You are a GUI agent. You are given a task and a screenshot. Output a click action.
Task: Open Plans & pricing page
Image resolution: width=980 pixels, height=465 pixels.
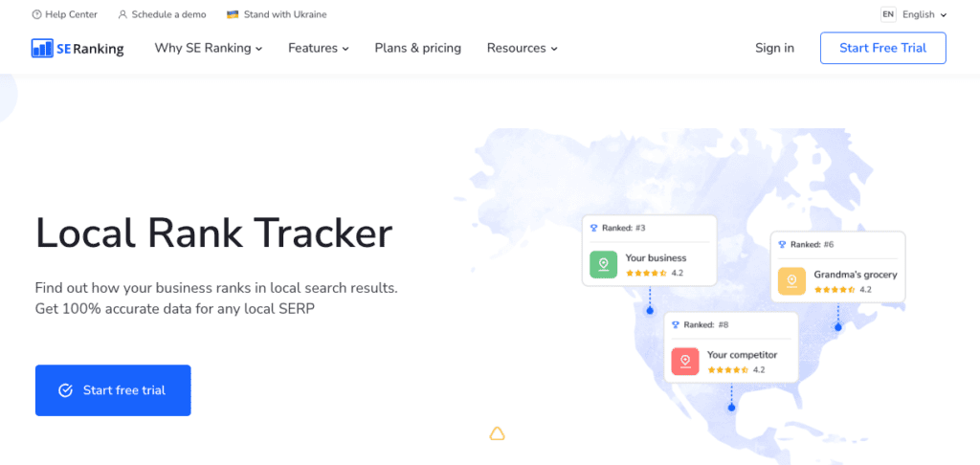coord(417,48)
